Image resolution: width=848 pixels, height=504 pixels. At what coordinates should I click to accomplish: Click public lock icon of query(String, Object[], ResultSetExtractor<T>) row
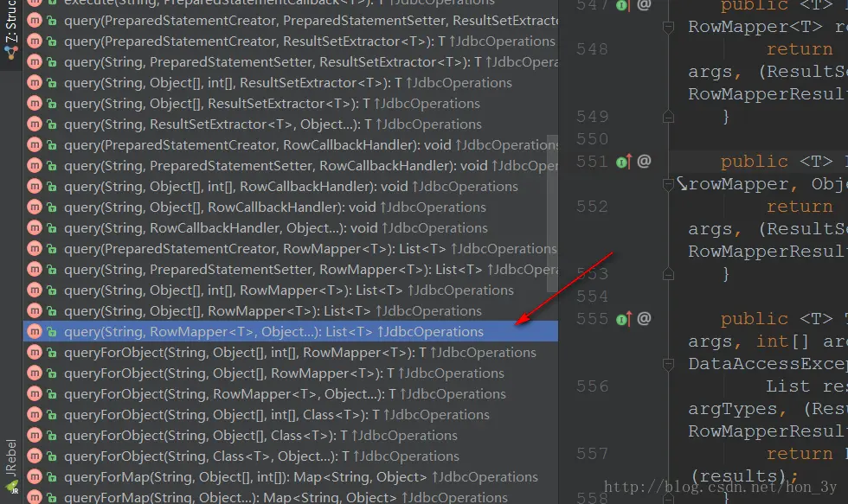pyautogui.click(x=52, y=104)
